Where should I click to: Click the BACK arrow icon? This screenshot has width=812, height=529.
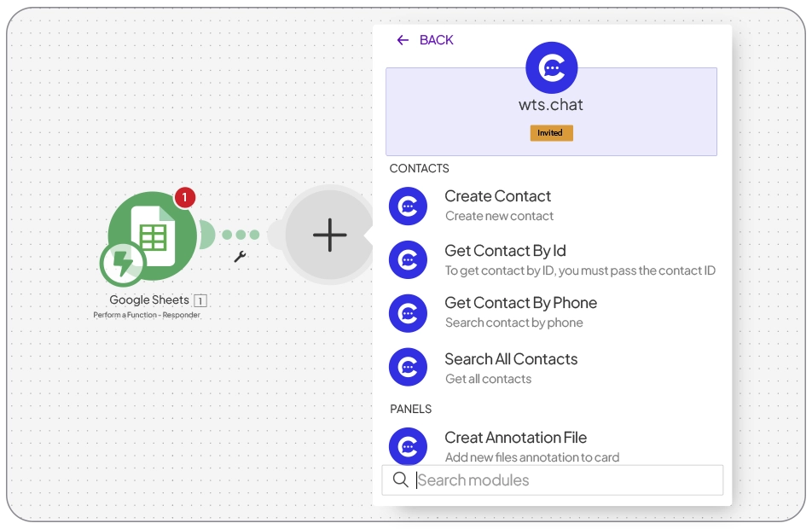point(403,40)
